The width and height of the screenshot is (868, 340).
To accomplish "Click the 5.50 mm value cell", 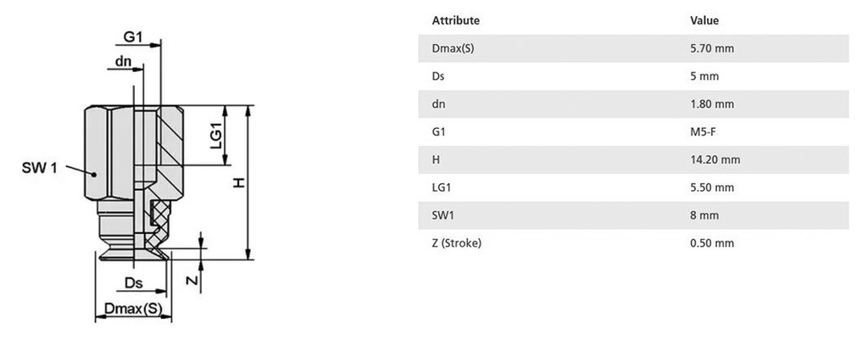I will coord(712,187).
